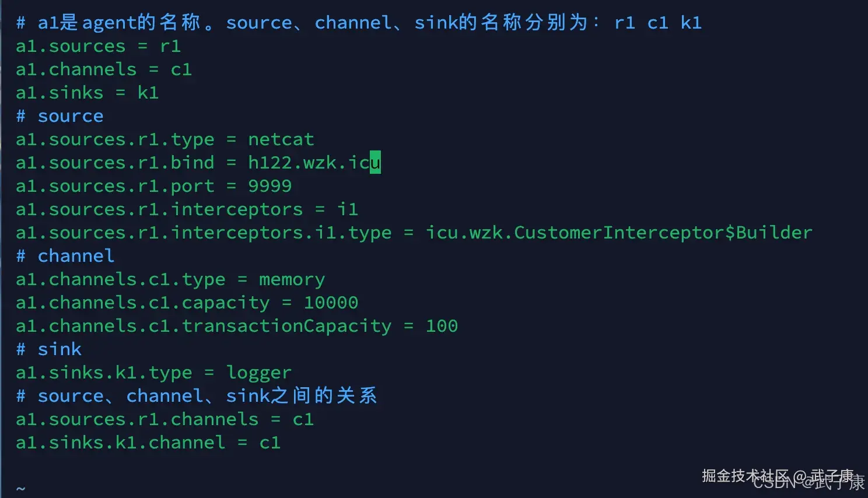Click the green cursor block after h122.wzk.ic
Screen dimensions: 868x498
375,163
